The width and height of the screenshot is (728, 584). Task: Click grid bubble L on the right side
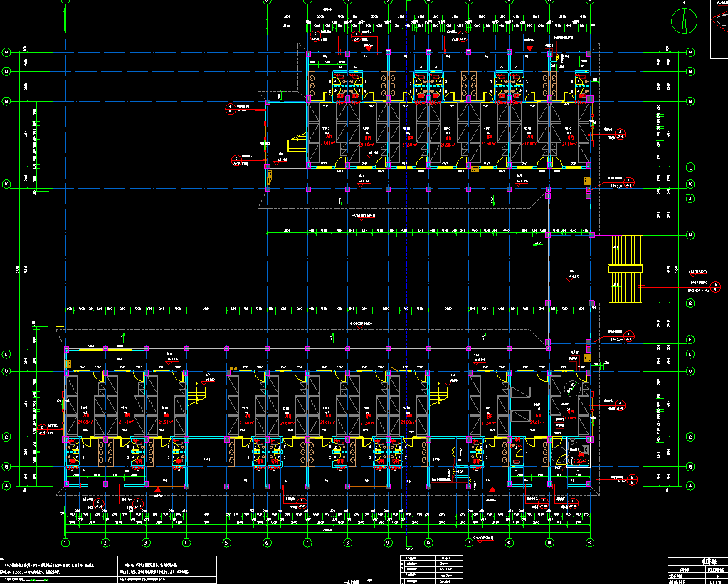pyautogui.click(x=690, y=167)
